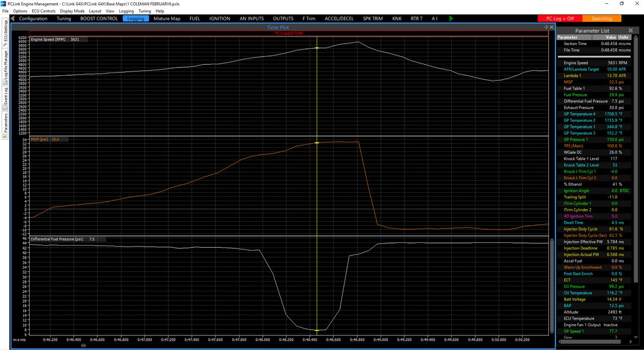Open the View menu

pos(110,11)
